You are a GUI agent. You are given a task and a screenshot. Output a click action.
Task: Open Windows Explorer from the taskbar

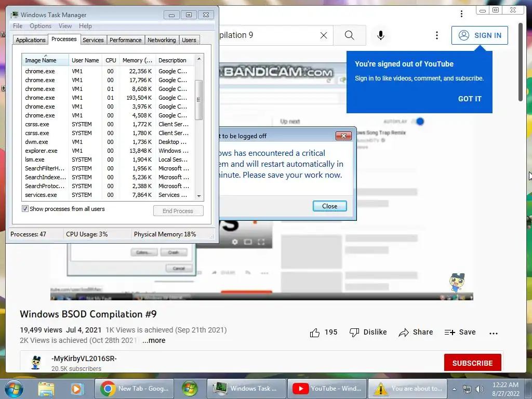[46, 389]
